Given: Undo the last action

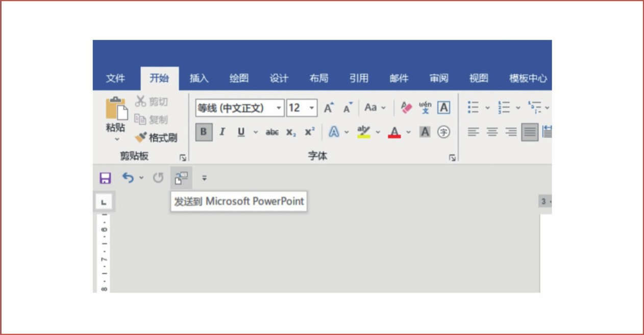Looking at the screenshot, I should tap(128, 177).
